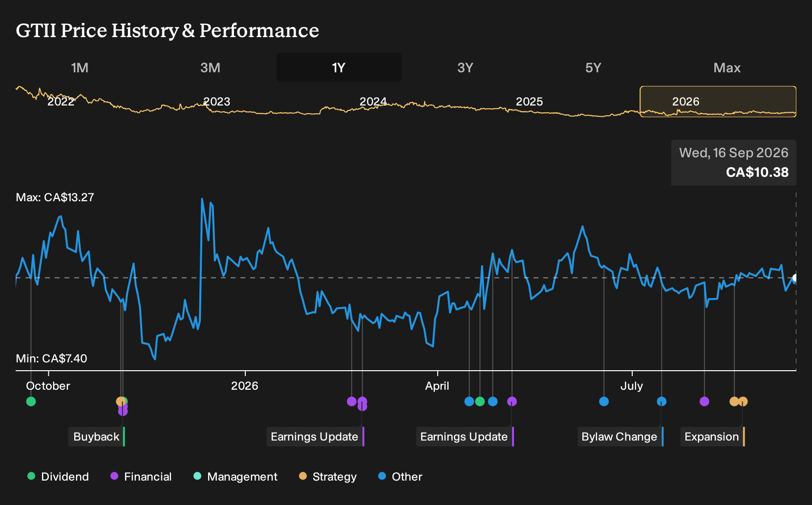The height and width of the screenshot is (505, 812).
Task: Toggle the Dividend legend filter
Action: [58, 477]
